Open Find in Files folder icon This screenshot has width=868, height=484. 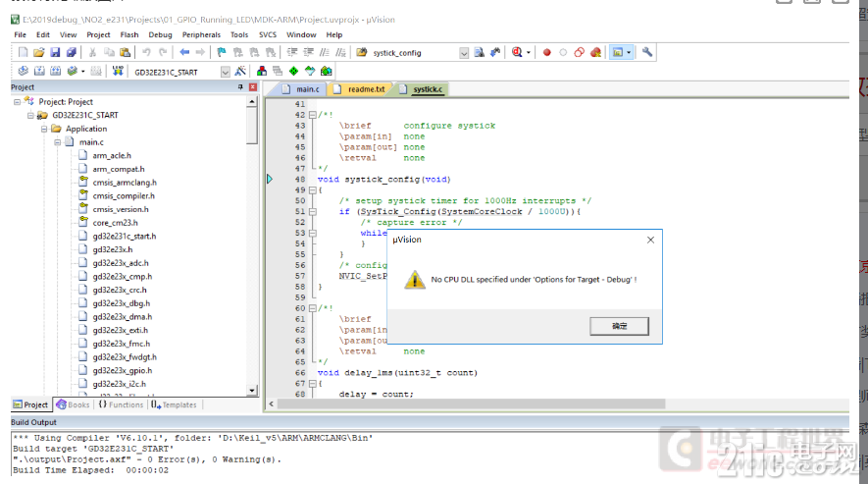coord(362,53)
